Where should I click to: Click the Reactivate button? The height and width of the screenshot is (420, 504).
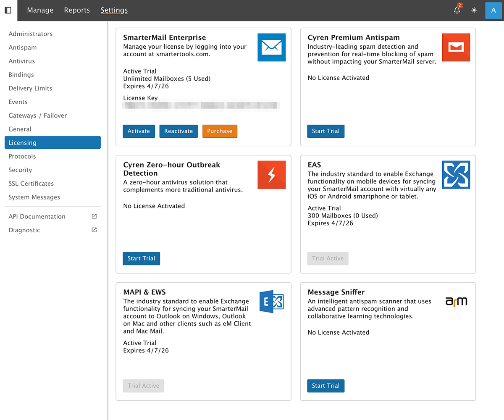coord(178,131)
